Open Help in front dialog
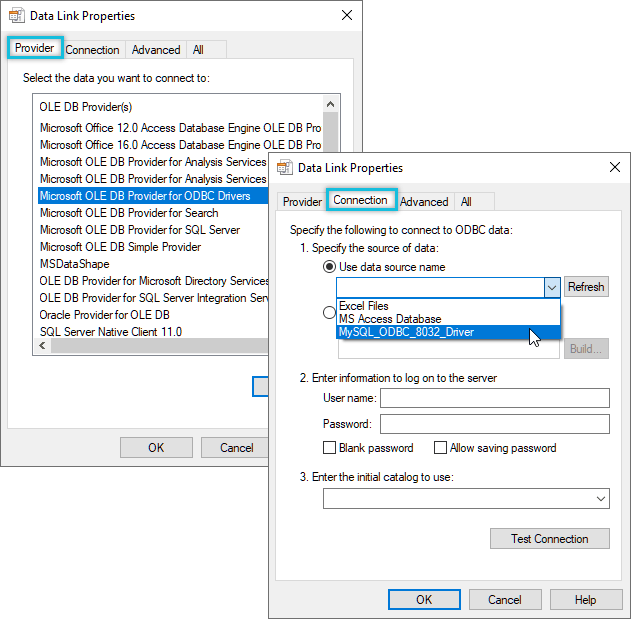 (586, 600)
